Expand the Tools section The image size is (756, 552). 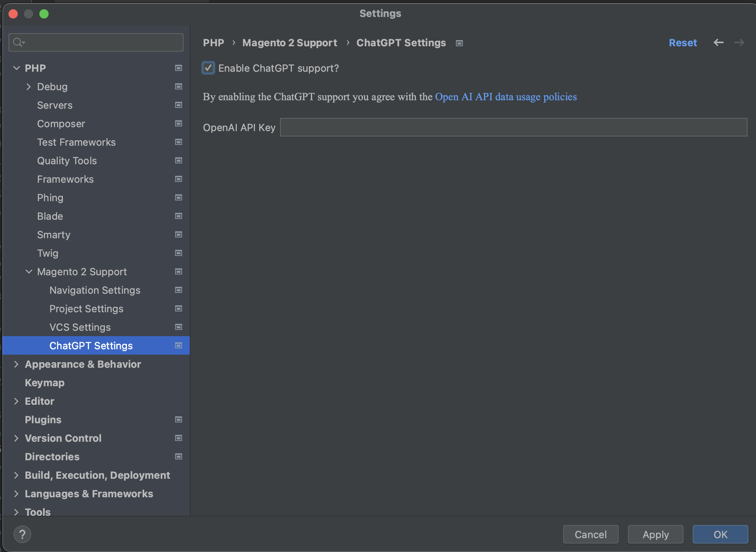coord(16,512)
